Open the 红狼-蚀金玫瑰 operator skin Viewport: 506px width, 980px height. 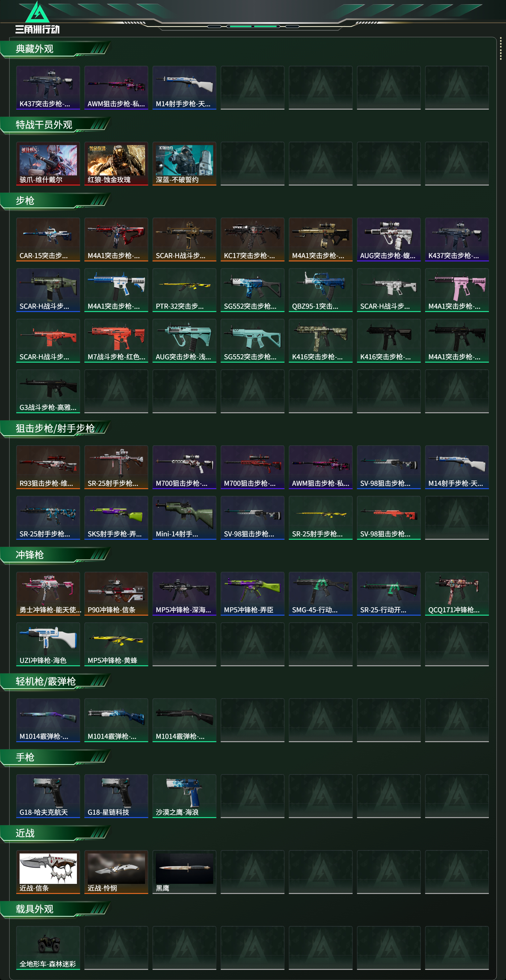click(x=116, y=164)
